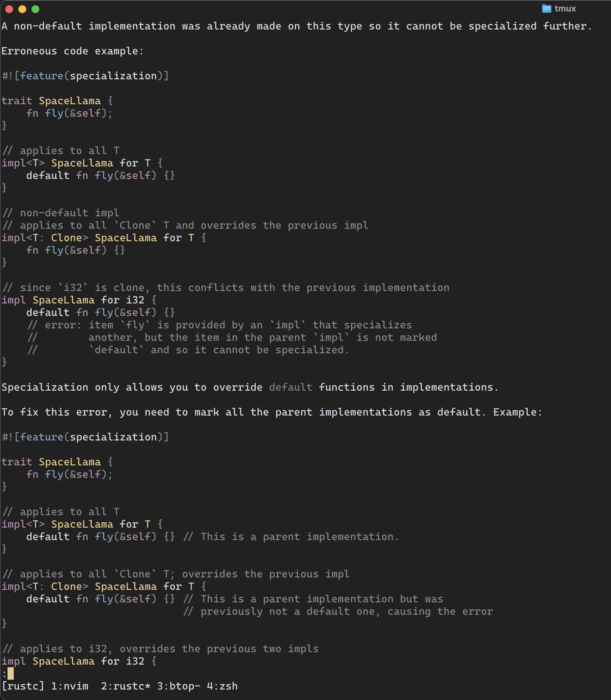Click the "// This is a parent implementation." comment
Image resolution: width=611 pixels, height=700 pixels.
[x=291, y=537]
